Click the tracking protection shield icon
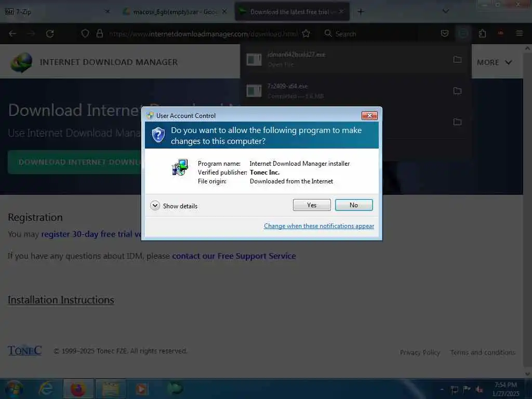This screenshot has height=399, width=532. [85, 33]
